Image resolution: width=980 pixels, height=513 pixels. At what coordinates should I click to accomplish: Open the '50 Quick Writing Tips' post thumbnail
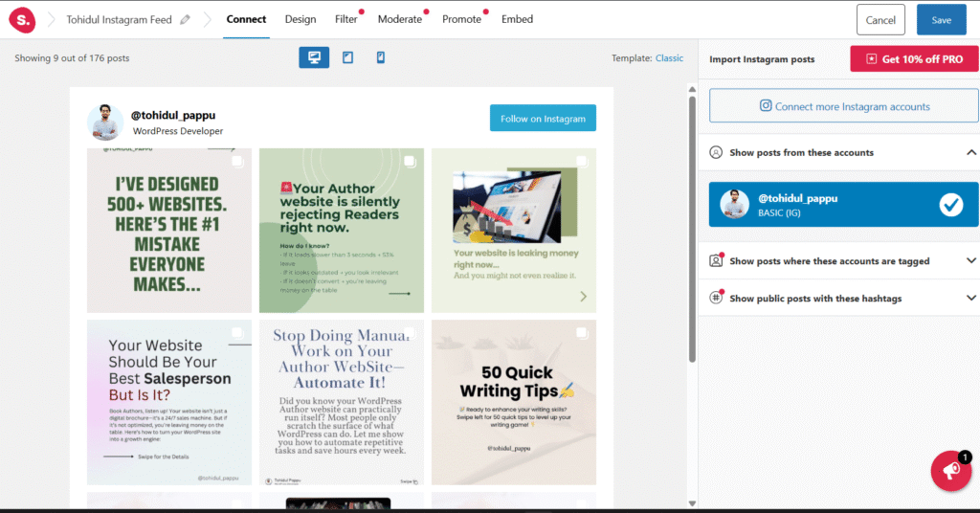pyautogui.click(x=513, y=402)
